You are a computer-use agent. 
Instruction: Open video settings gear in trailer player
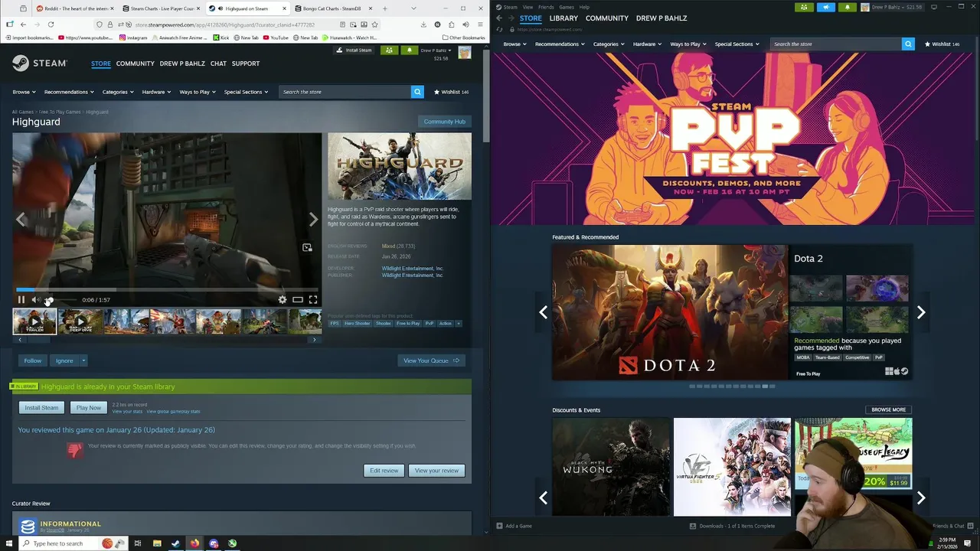point(283,300)
